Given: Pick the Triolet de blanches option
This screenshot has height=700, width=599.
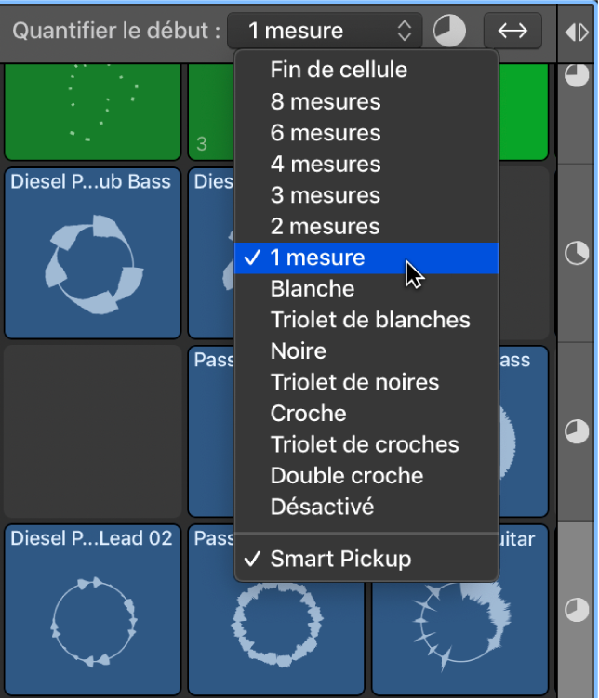Looking at the screenshot, I should (x=370, y=320).
